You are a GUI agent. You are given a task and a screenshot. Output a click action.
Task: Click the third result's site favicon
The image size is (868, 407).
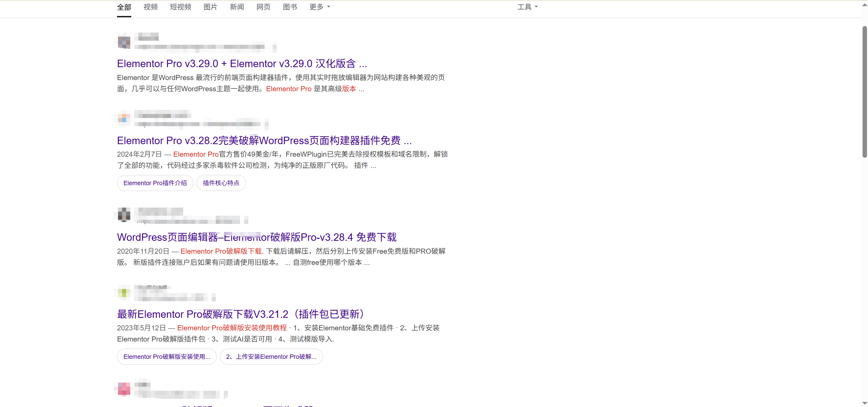(x=124, y=215)
